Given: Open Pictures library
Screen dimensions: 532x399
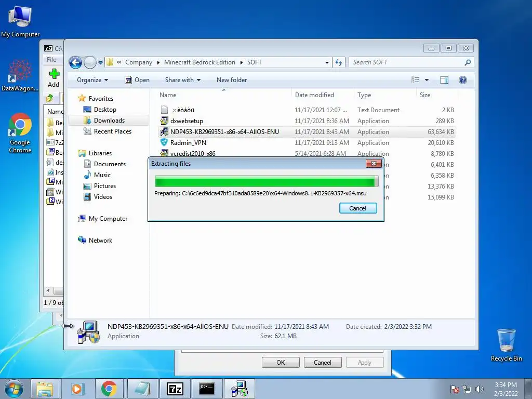Looking at the screenshot, I should (105, 186).
